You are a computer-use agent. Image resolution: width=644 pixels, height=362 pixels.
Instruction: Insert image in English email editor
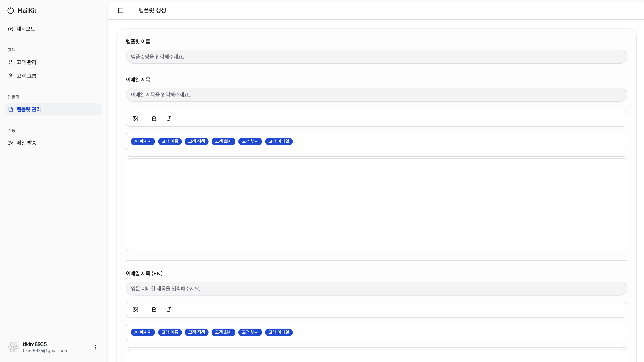coord(135,310)
